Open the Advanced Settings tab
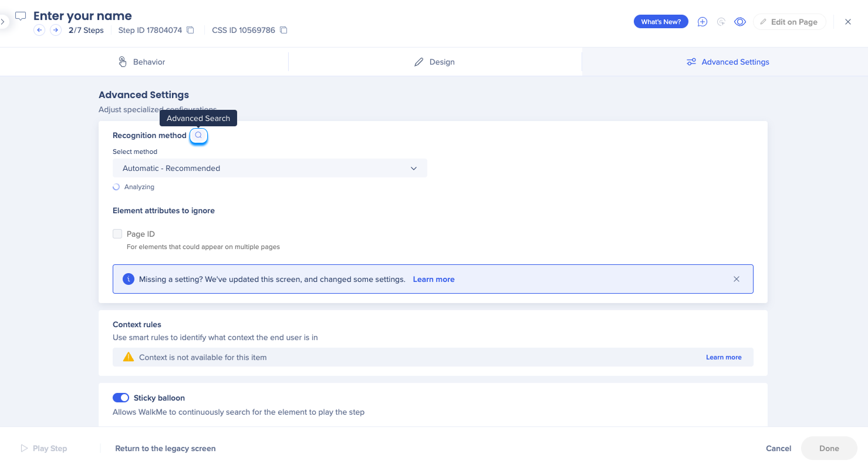The image size is (868, 474). [728, 62]
